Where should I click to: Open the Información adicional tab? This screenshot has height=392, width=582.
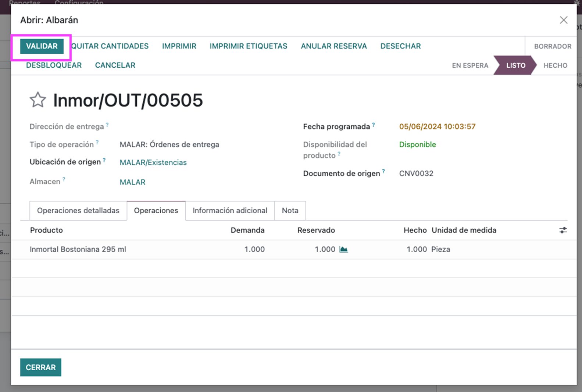[230, 211]
